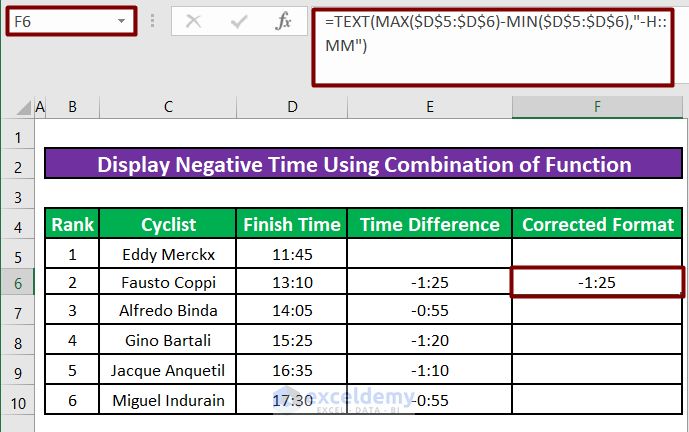Open the Name Box dropdown arrow

(x=122, y=20)
